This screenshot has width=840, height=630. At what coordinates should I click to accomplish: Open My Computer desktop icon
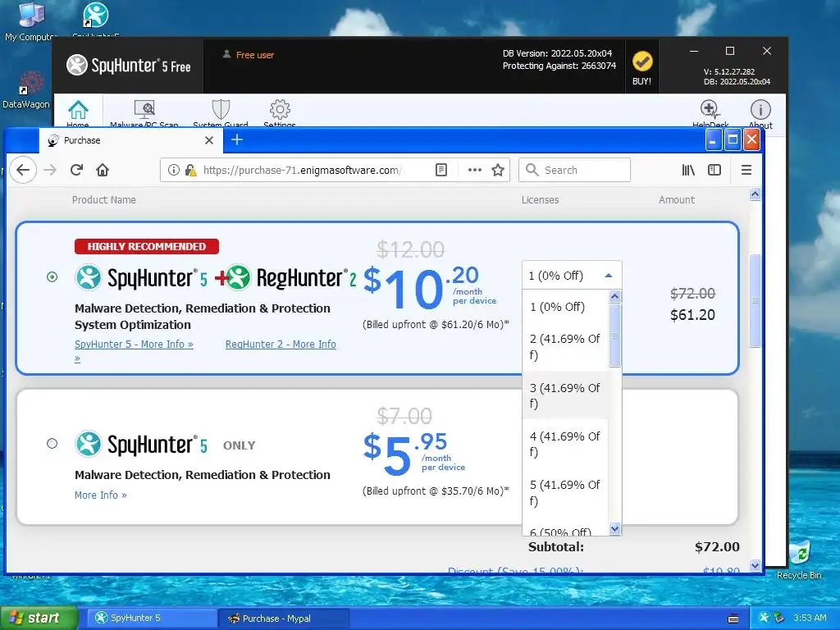coord(30,21)
